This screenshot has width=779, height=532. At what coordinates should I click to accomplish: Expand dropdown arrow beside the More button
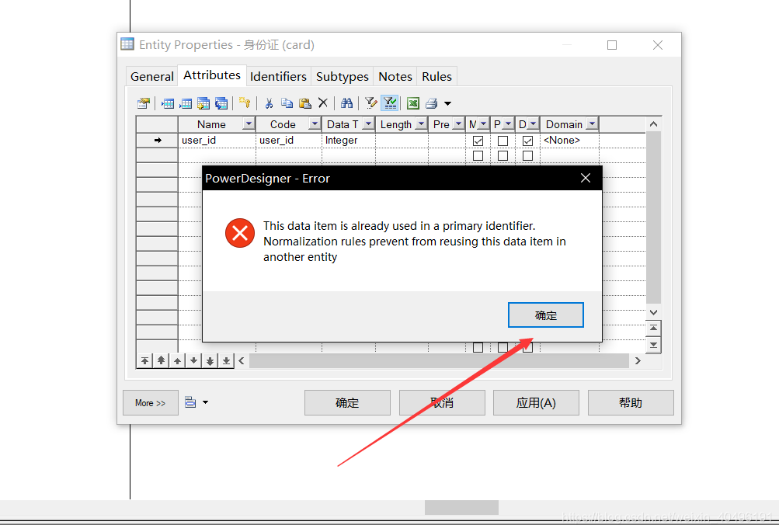(205, 402)
